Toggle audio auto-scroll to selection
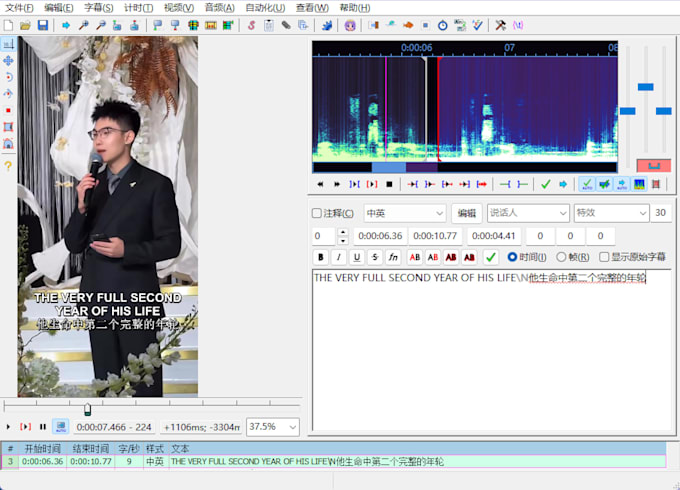 [x=622, y=184]
